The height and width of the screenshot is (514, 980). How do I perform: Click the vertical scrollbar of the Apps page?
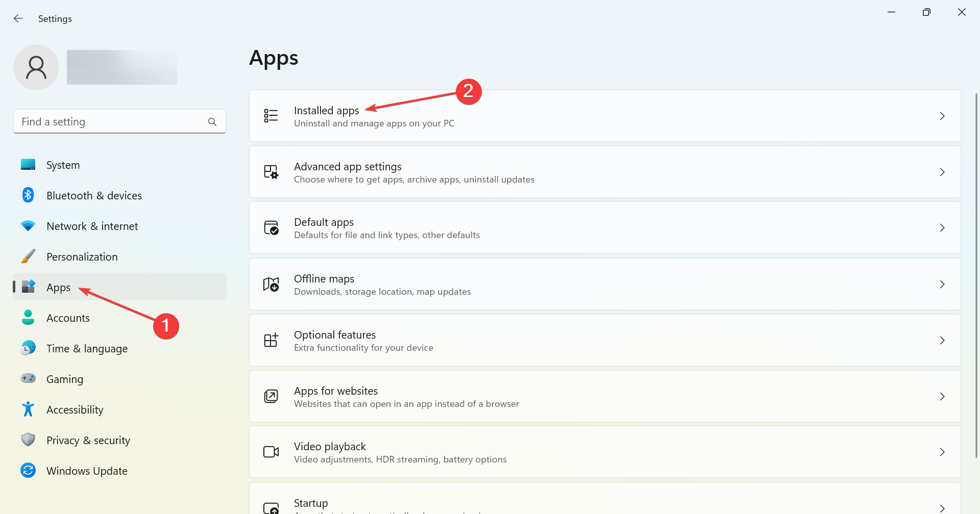point(976,275)
